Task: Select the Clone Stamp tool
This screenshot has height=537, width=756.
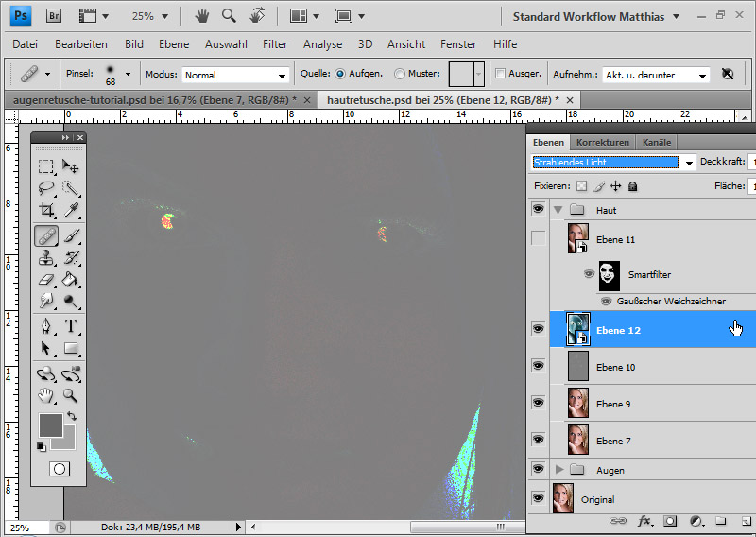Action: pyautogui.click(x=45, y=257)
